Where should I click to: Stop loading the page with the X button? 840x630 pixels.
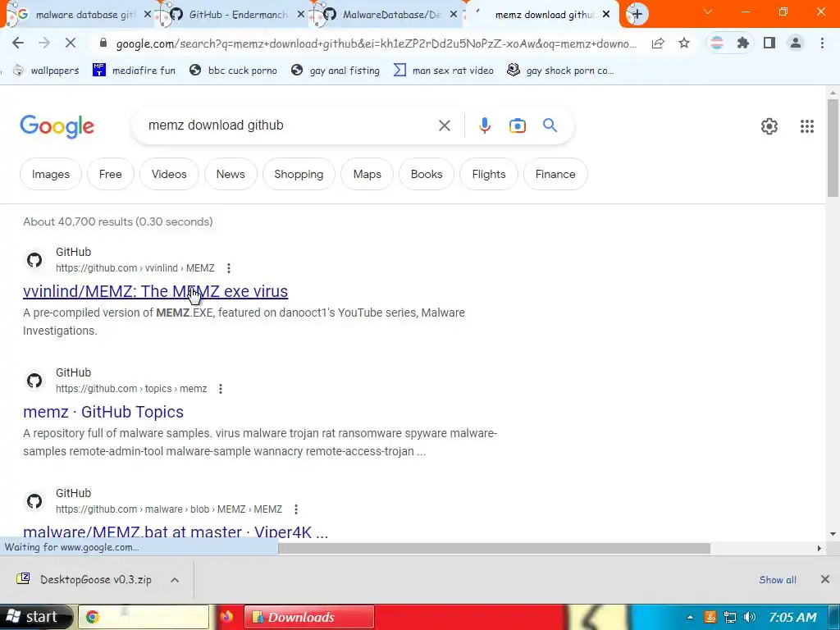point(71,43)
